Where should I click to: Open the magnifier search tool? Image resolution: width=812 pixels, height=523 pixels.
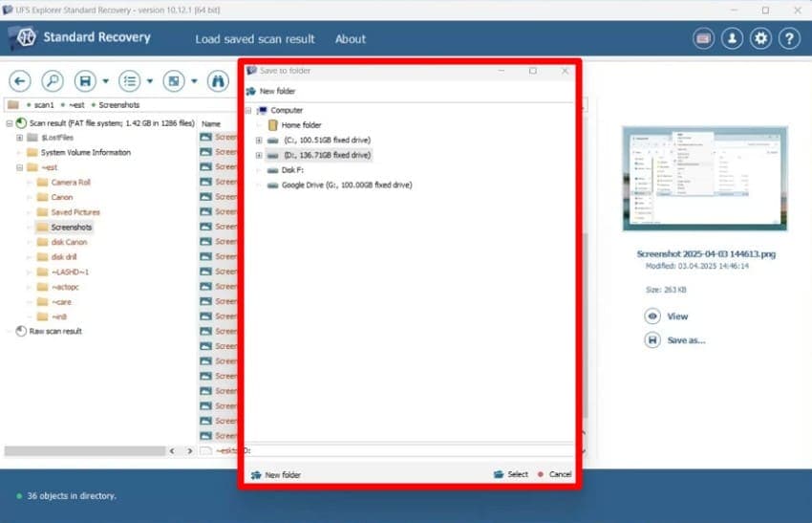[53, 81]
